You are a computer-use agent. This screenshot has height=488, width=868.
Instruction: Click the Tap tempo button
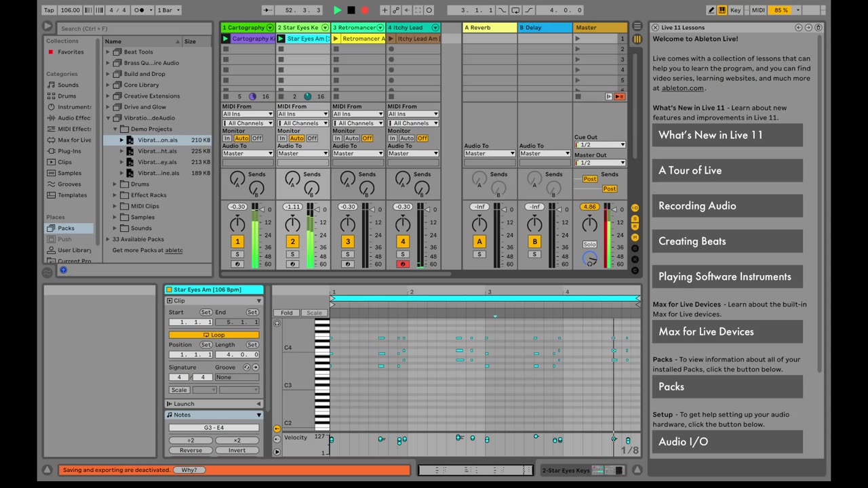pyautogui.click(x=49, y=10)
